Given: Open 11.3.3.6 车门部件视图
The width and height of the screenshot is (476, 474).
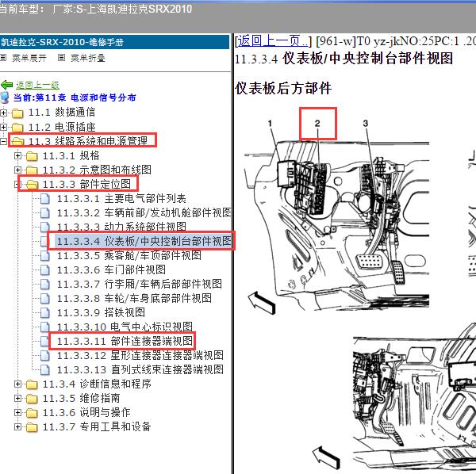Looking at the screenshot, I should [x=111, y=270].
